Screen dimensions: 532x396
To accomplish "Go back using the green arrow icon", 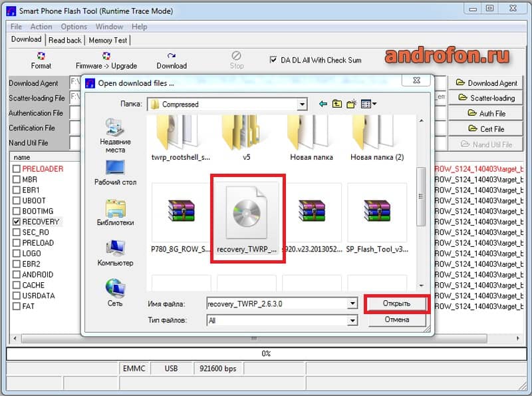I will tap(323, 104).
